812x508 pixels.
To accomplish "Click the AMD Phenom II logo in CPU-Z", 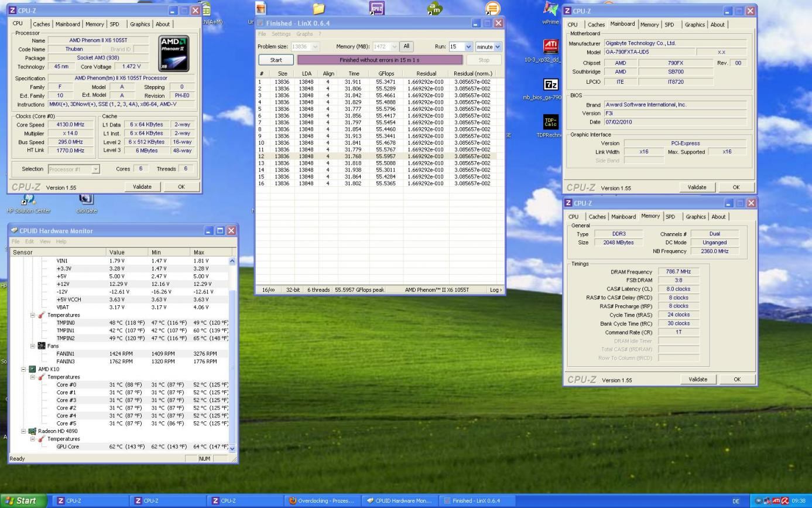I will point(174,54).
